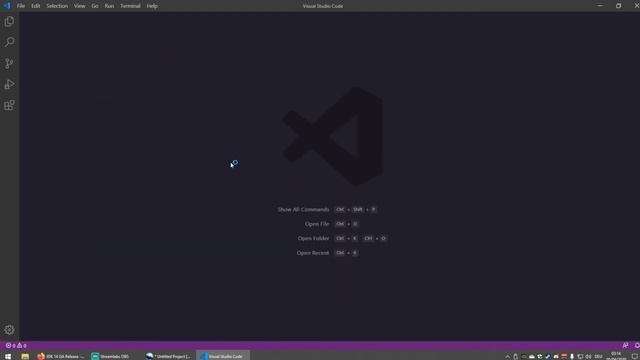The width and height of the screenshot is (640, 360).
Task: Open the Selection menu
Action: pos(57,6)
